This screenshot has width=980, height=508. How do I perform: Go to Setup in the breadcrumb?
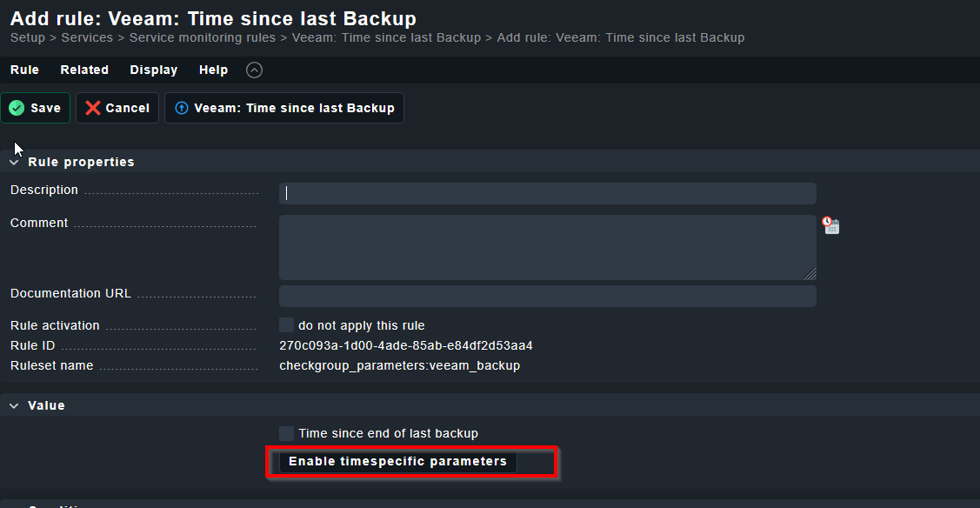28,38
